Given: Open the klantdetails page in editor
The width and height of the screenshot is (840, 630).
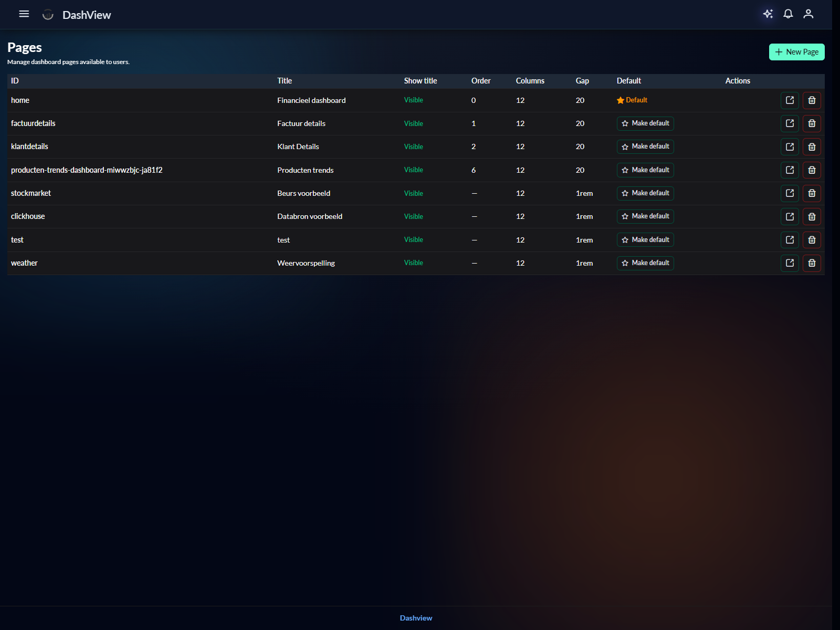Looking at the screenshot, I should pos(790,147).
